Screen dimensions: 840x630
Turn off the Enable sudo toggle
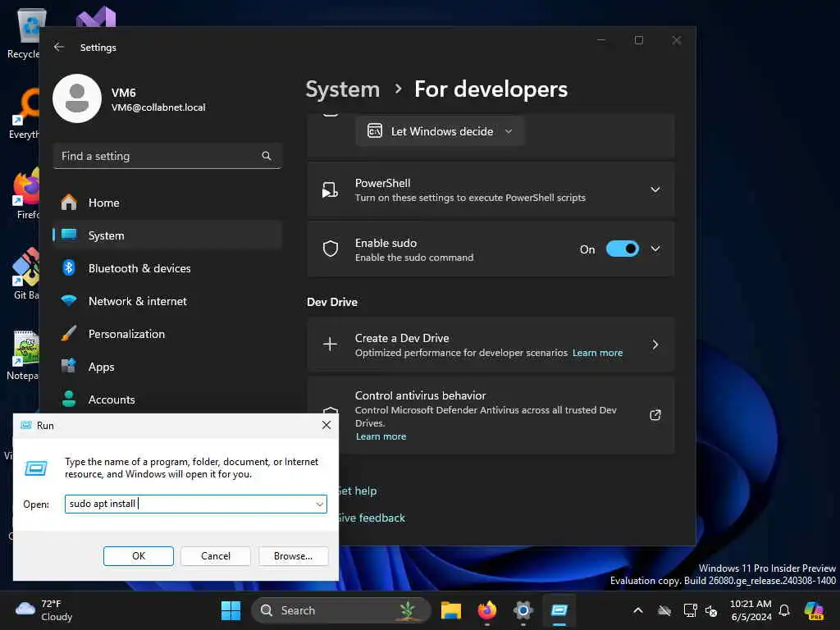(622, 249)
